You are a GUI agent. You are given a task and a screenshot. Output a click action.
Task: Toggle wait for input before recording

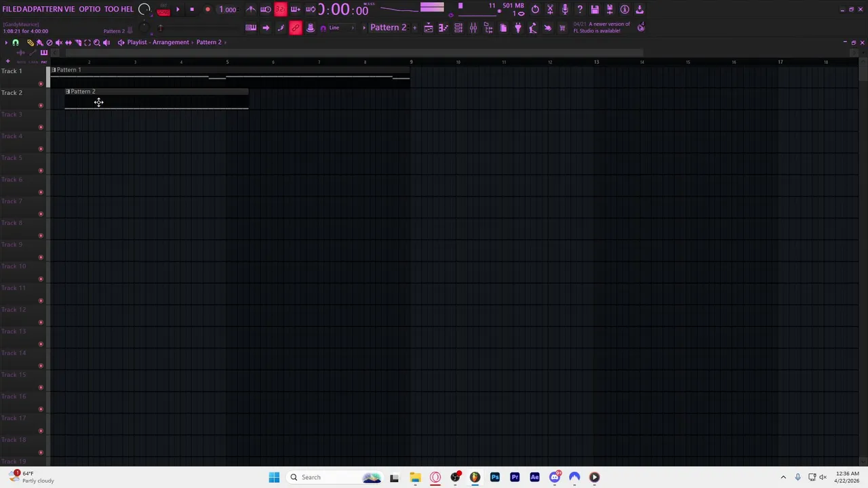[x=265, y=9]
